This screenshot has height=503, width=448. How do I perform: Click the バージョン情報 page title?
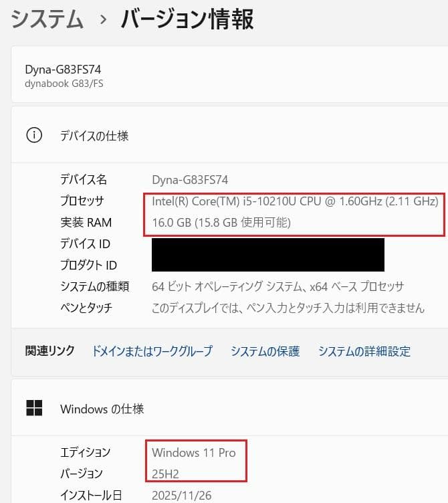(187, 19)
